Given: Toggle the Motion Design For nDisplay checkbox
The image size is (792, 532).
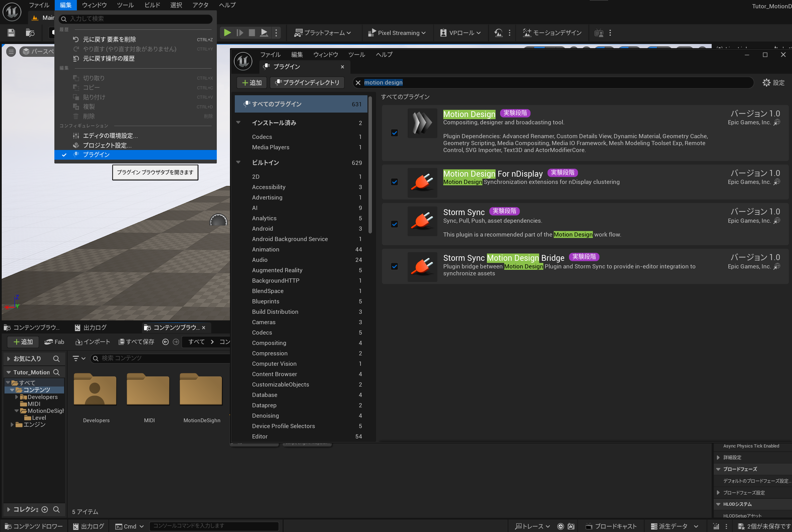Looking at the screenshot, I should [x=394, y=182].
